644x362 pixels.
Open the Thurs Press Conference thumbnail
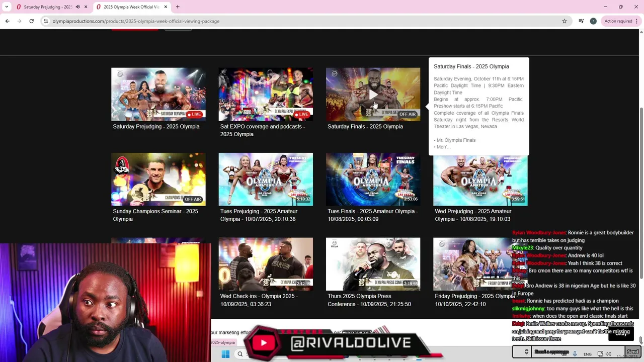pyautogui.click(x=373, y=264)
